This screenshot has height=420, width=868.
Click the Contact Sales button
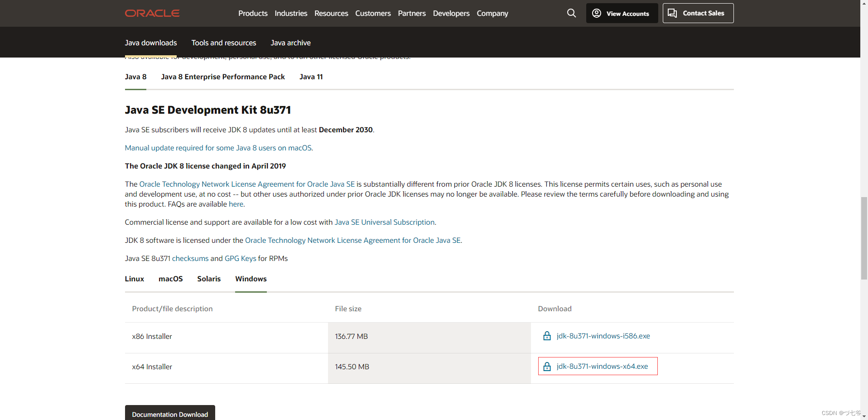point(698,13)
